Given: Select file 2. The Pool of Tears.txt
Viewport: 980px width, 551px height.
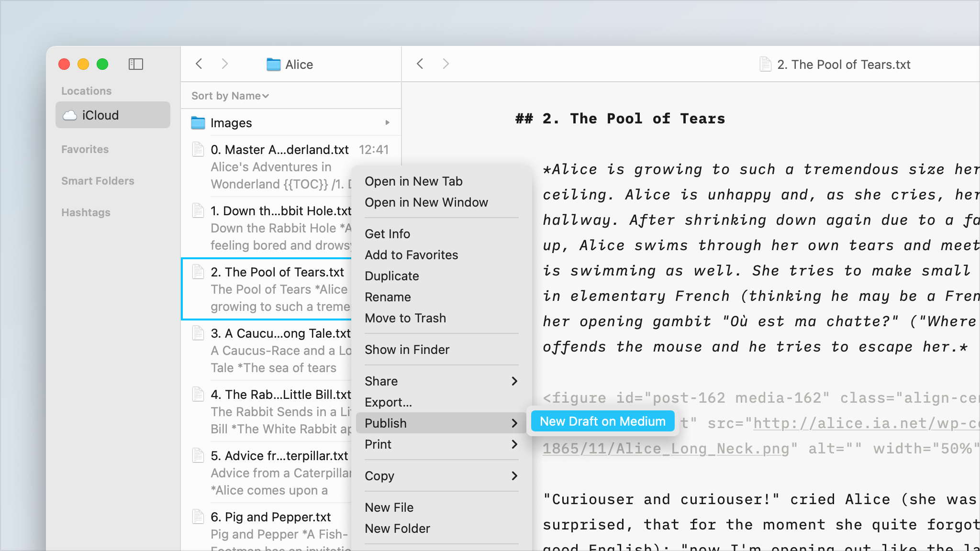Looking at the screenshot, I should (x=267, y=289).
